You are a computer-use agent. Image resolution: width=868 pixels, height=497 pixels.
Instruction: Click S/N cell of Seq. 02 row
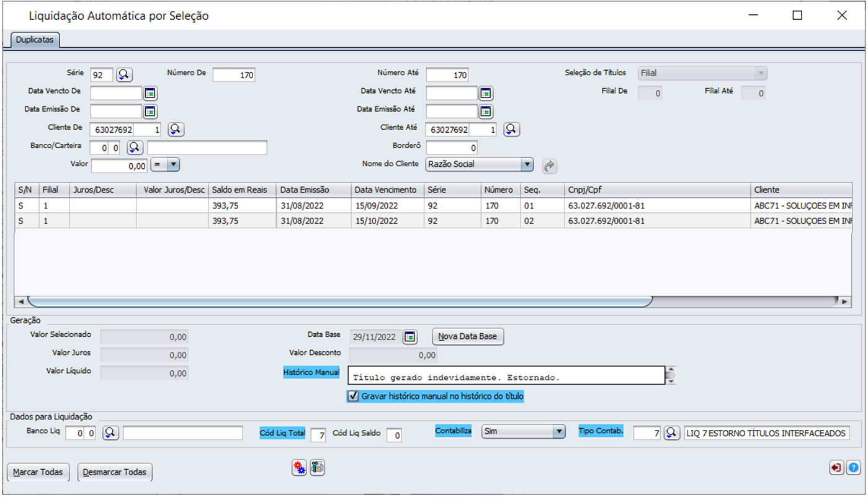[x=27, y=221]
